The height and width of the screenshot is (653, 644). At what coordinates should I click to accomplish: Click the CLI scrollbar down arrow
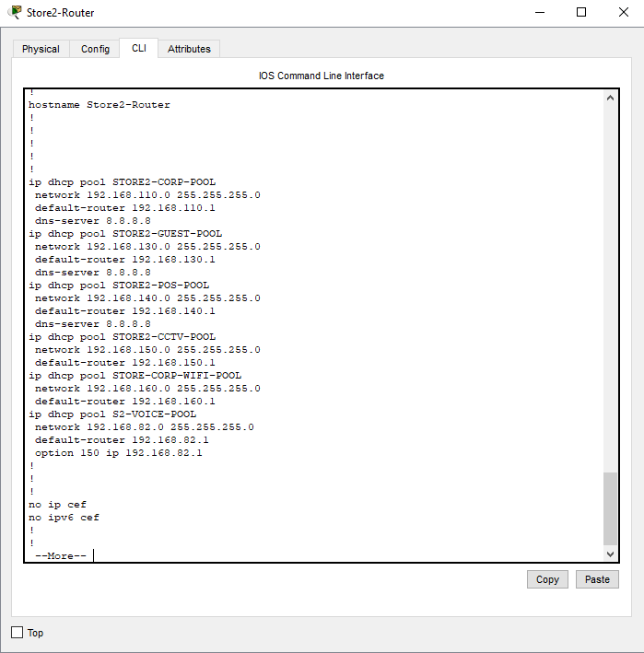click(611, 554)
